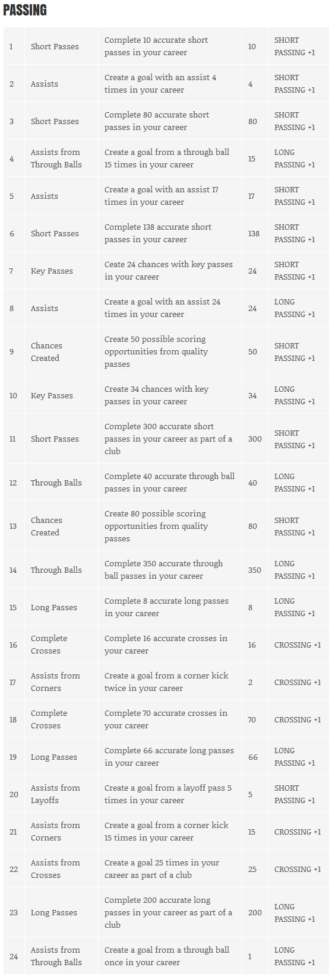Screen dimensions: 332x980
Task: Select 'Complete 80 accurate short passes' description
Action: [157, 121]
